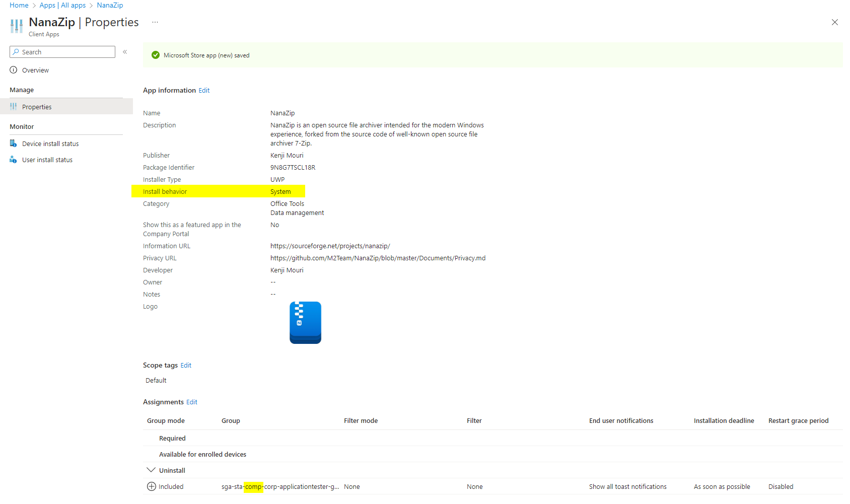Click the Installer Type UWP value
The width and height of the screenshot is (850, 504).
pos(277,180)
